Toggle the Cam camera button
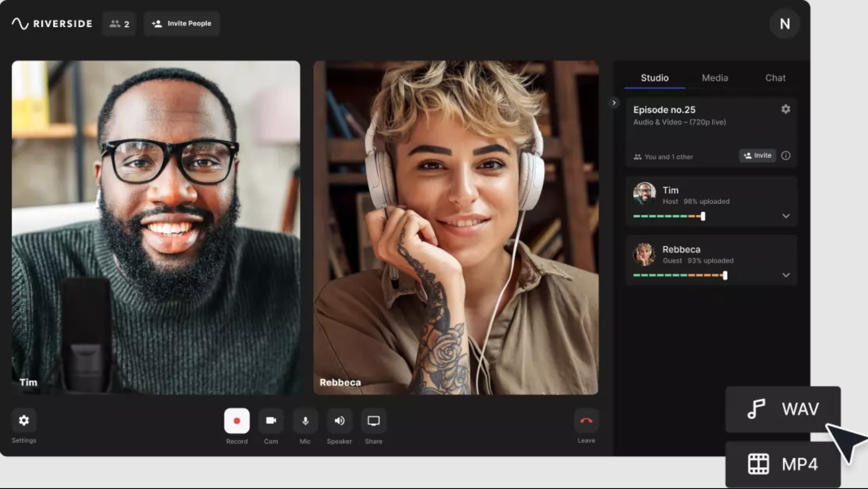This screenshot has width=868, height=489. point(271,421)
